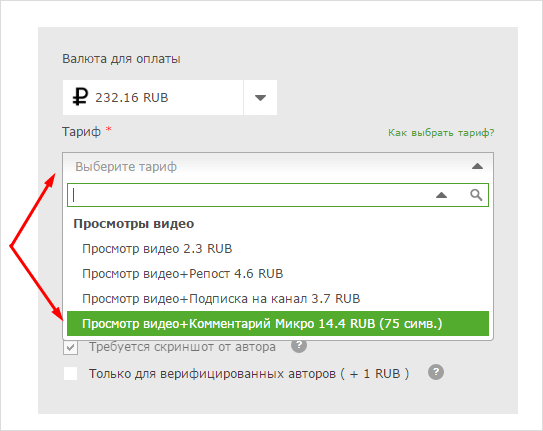The height and width of the screenshot is (431, 543).
Task: Open the help icon for verified authors option
Action: pos(436,372)
